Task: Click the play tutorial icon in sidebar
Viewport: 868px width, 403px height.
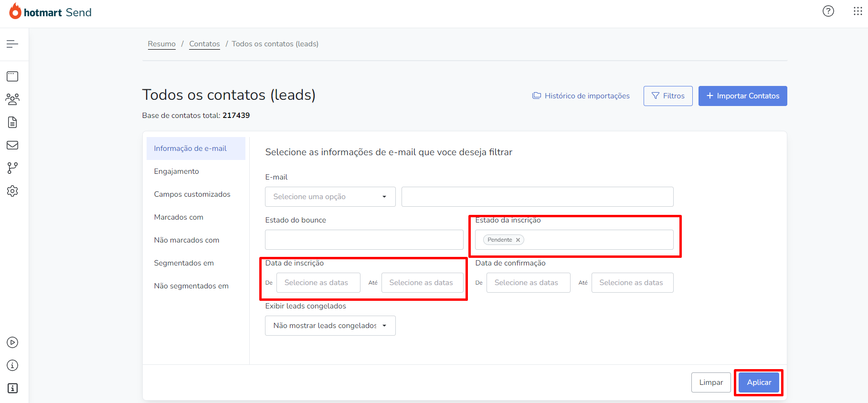Action: click(12, 342)
